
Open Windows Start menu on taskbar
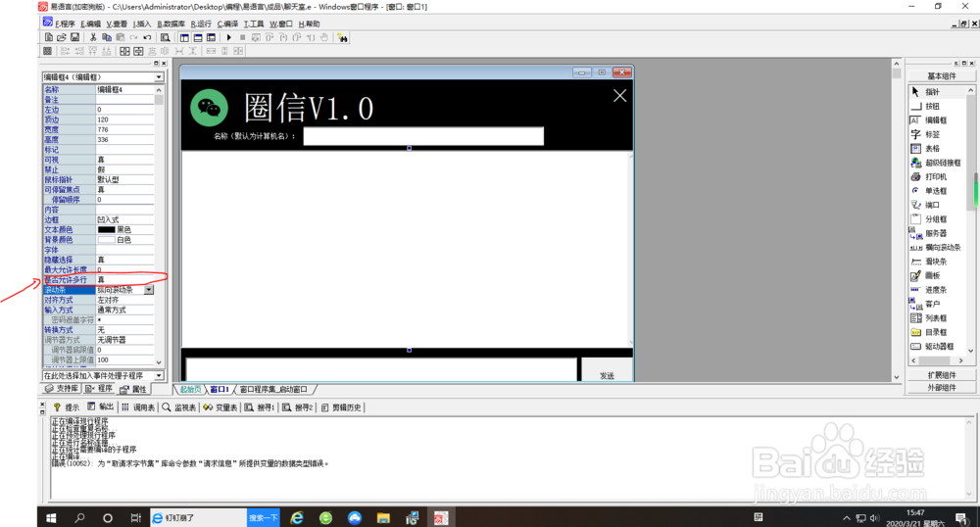point(51,517)
